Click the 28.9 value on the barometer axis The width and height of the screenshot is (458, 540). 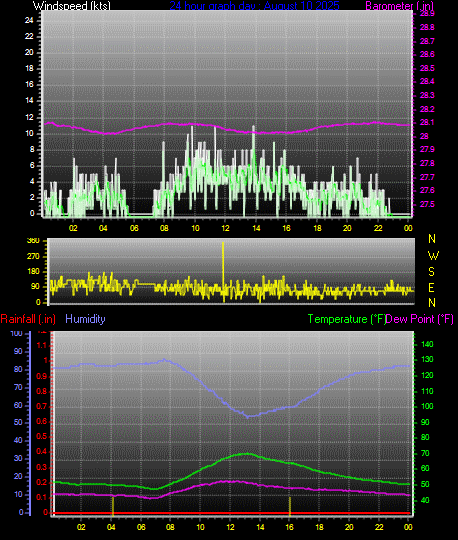point(427,13)
